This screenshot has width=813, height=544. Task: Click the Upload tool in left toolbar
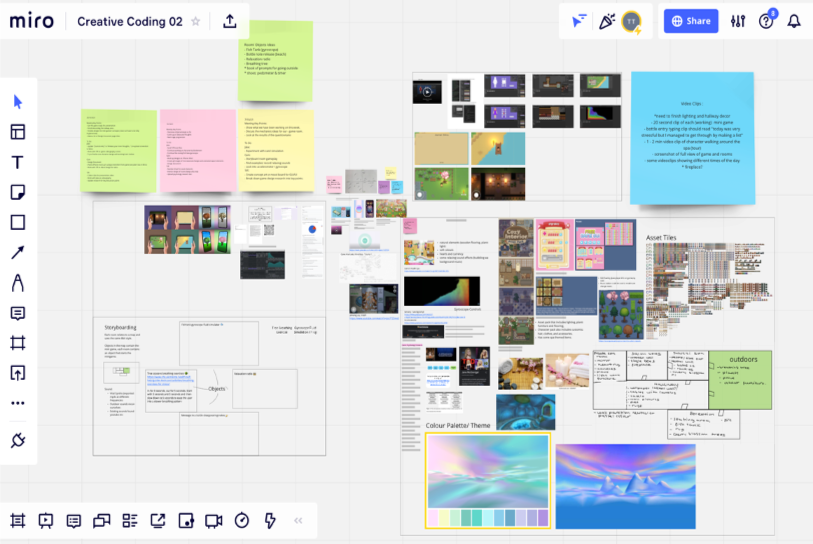coord(18,373)
